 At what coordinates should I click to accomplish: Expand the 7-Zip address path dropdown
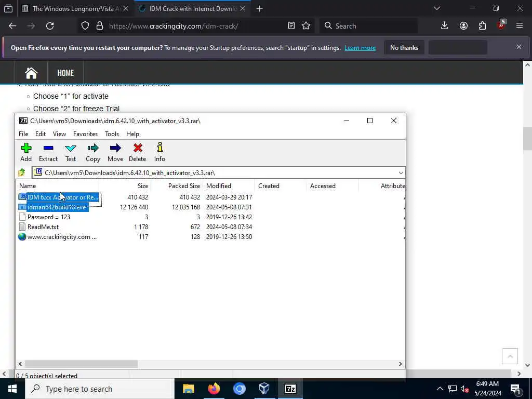click(401, 173)
